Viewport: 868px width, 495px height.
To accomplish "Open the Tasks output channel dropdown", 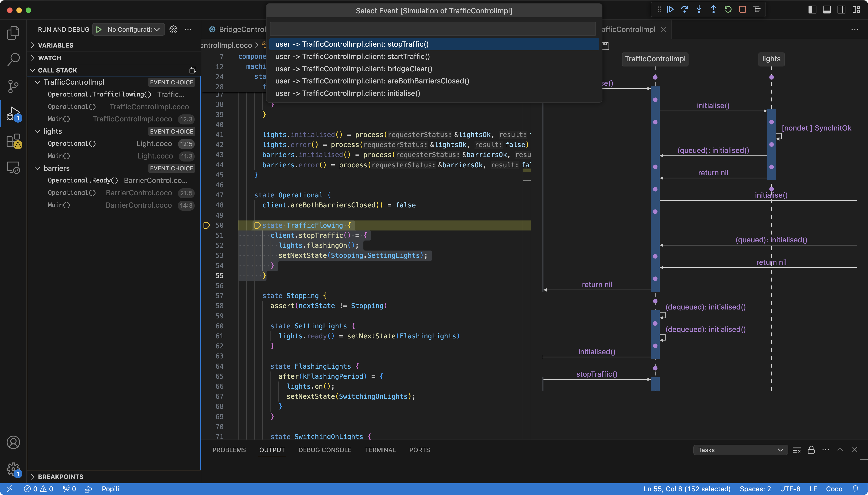I will click(x=740, y=450).
